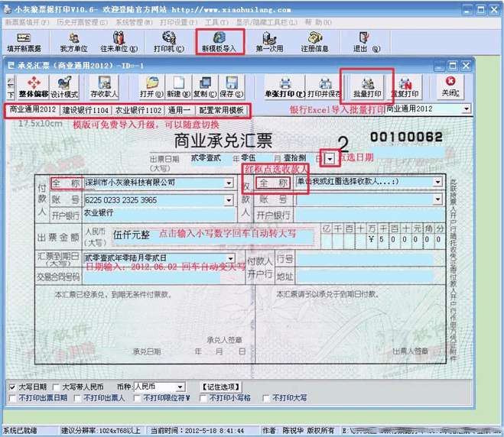The height and width of the screenshot is (437, 504).
Task: Click the 【记住选项】 button
Action: (221, 387)
